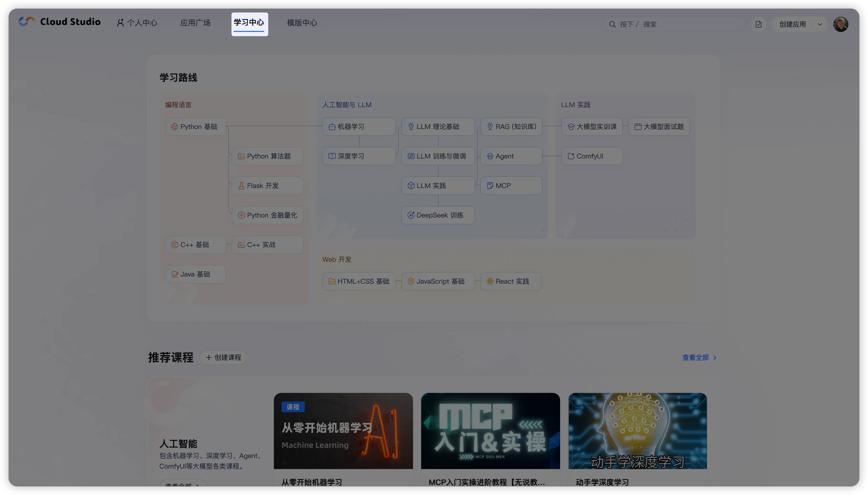Viewport: 868px width, 495px height.
Task: Select the ComfyUI course node
Action: pos(591,156)
